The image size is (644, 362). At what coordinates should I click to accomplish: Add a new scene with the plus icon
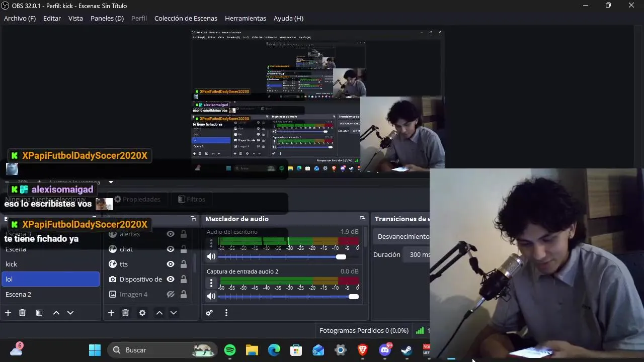[x=8, y=313]
